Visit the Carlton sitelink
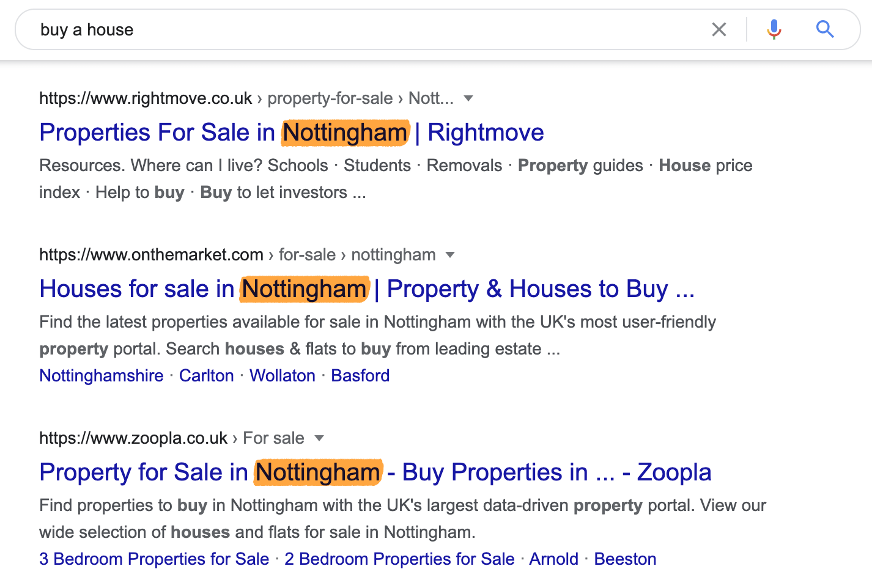872x588 pixels. click(206, 376)
